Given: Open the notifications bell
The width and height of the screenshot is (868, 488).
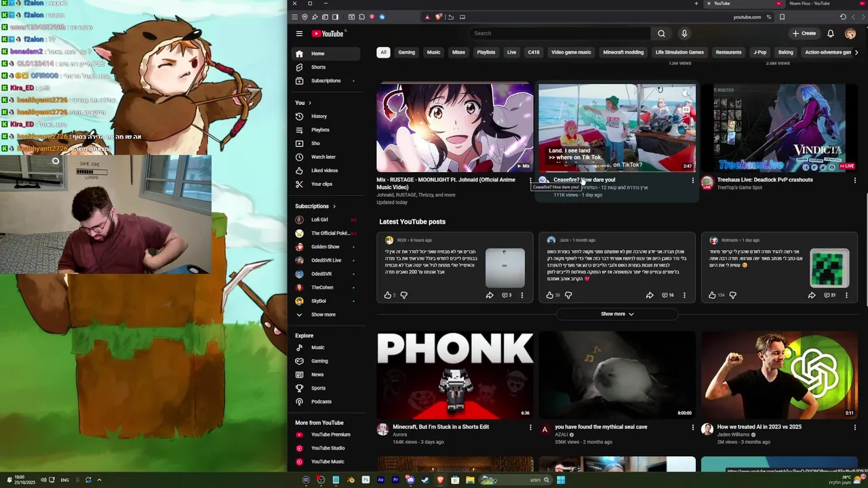Looking at the screenshot, I should pyautogui.click(x=830, y=33).
